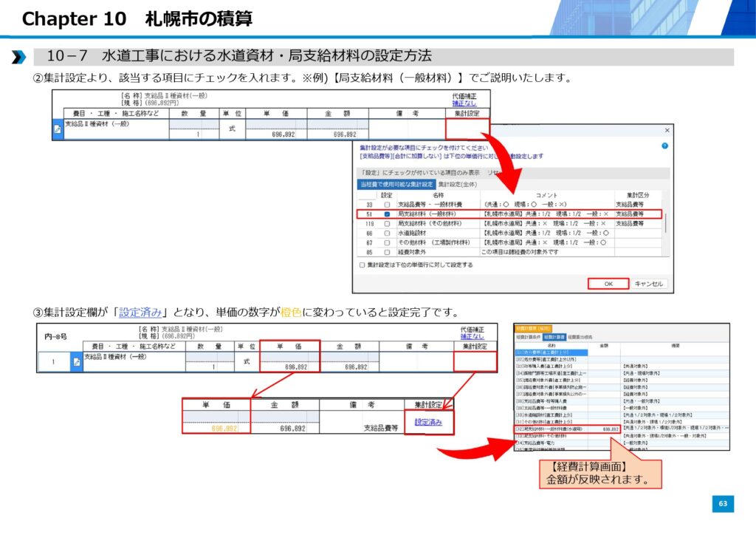Screen dimensions: 756x535
Task: Tick the 水道施設材 checkbox in row 66
Action: point(387,233)
